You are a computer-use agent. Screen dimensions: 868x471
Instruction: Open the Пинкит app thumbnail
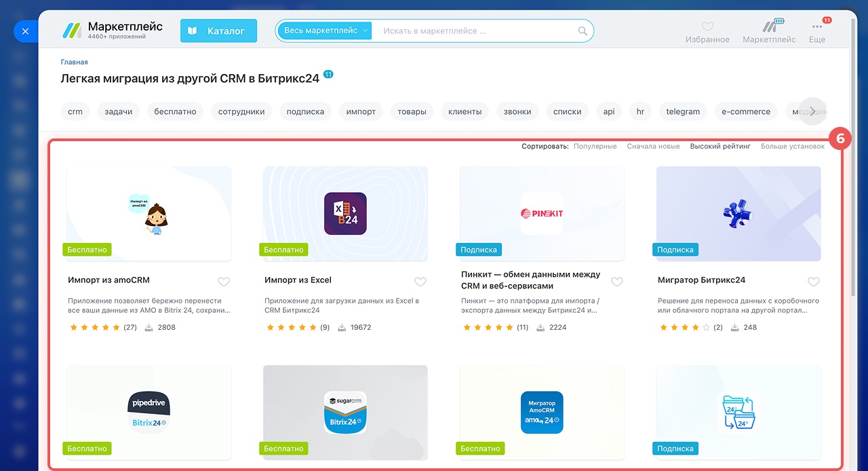[x=542, y=214]
